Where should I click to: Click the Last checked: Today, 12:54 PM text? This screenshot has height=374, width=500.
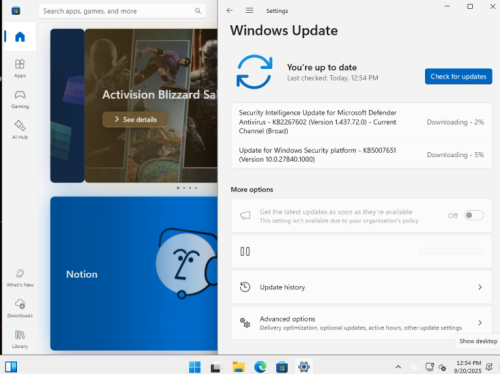click(x=333, y=78)
